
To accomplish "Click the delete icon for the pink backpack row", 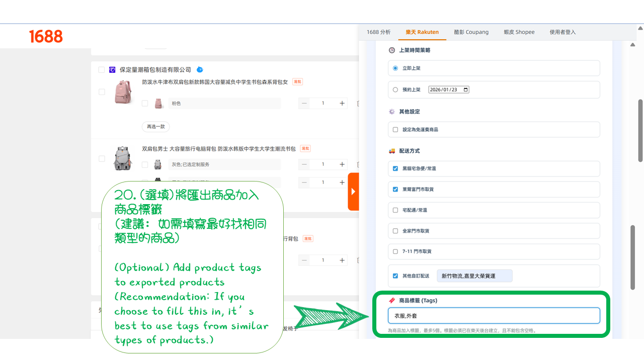I will 358,103.
